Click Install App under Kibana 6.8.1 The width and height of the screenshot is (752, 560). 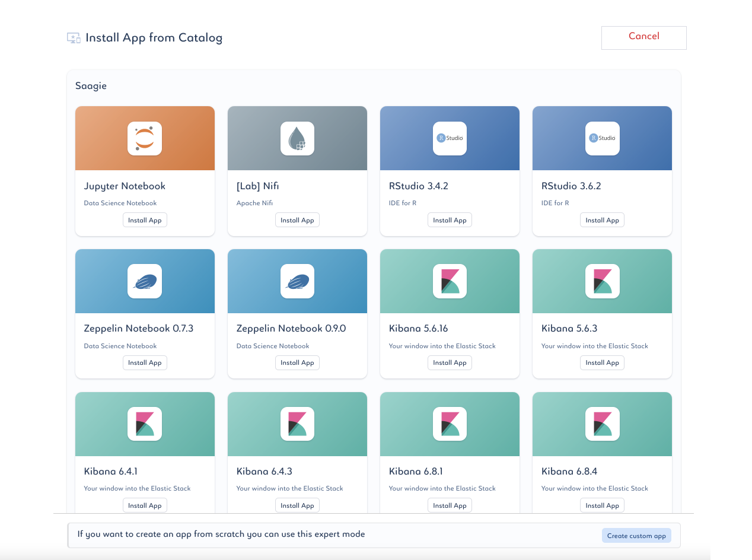450,505
